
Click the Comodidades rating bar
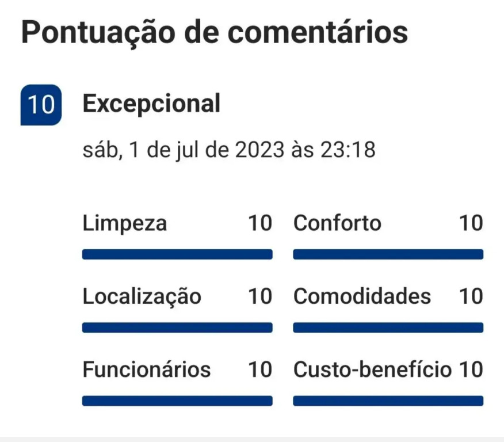point(388,327)
